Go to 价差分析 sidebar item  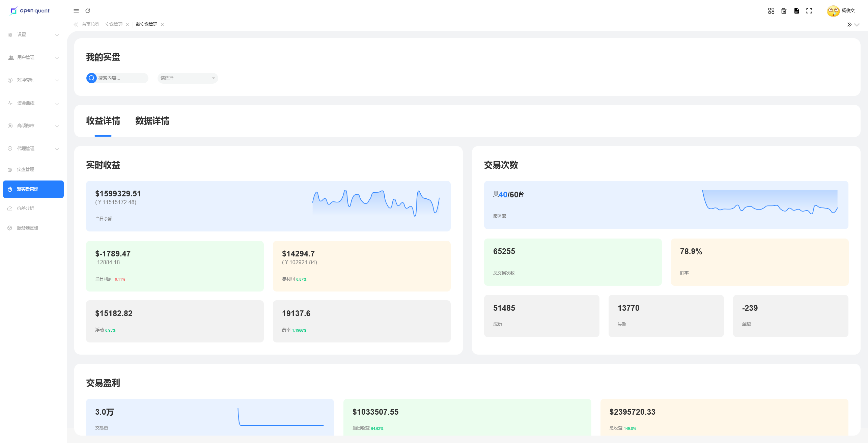tap(26, 208)
